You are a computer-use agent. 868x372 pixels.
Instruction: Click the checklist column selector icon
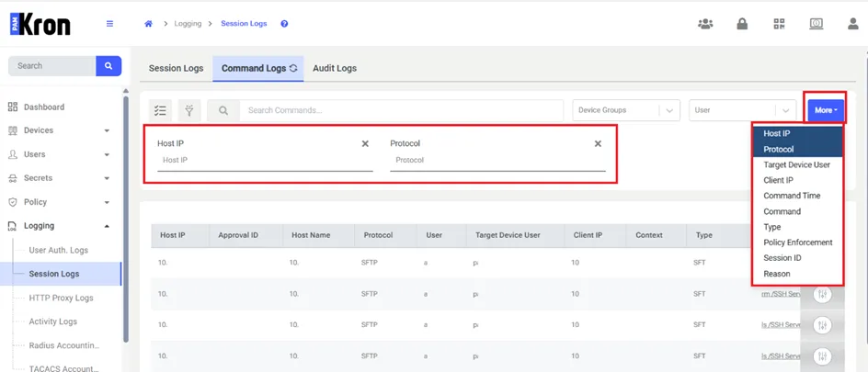coord(161,110)
